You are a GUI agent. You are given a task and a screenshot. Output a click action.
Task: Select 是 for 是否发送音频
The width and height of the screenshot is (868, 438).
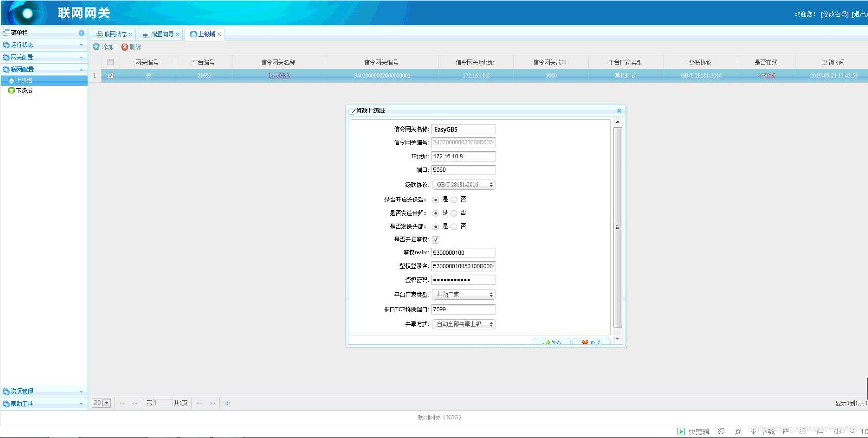[436, 213]
